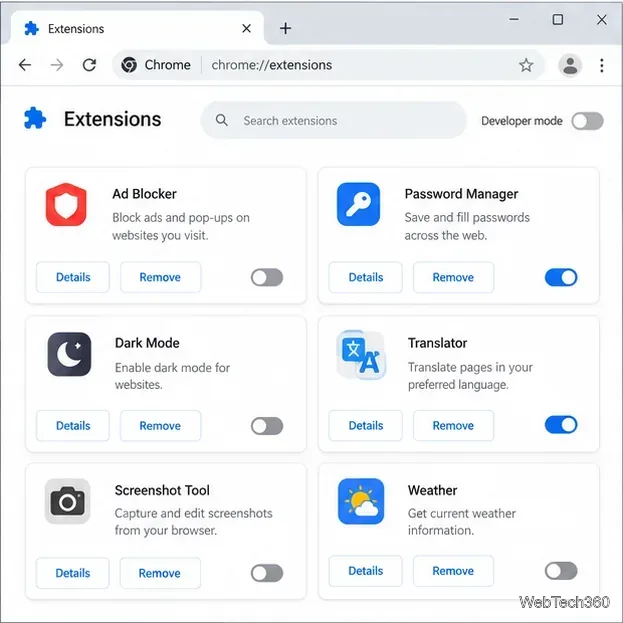Remove the Ad Blocker extension
The width and height of the screenshot is (623, 623).
point(161,277)
